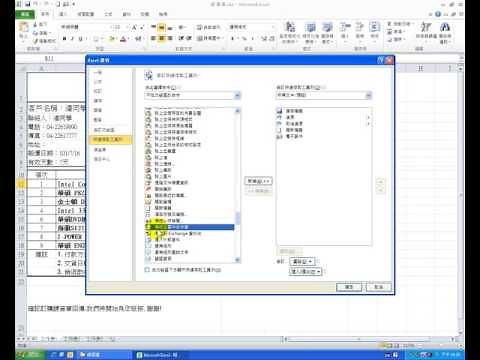Expand the Undo entry arrow in right list
The width and height of the screenshot is (480, 360).
click(368, 117)
